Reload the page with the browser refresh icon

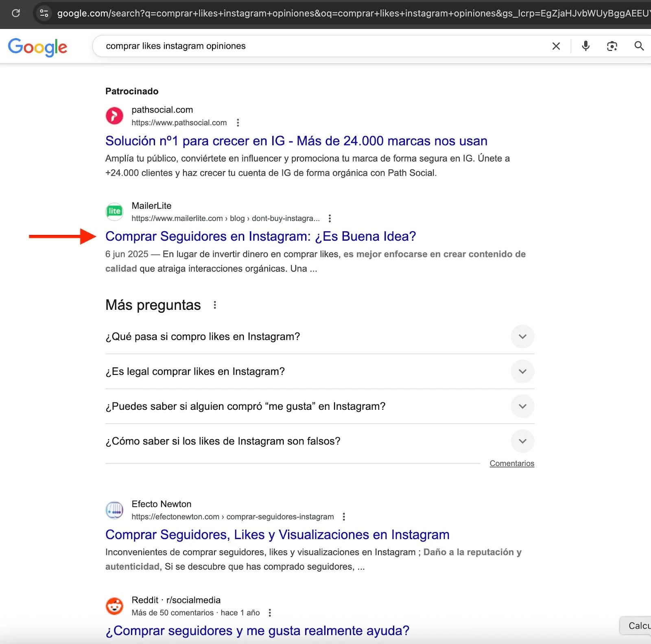tap(16, 13)
